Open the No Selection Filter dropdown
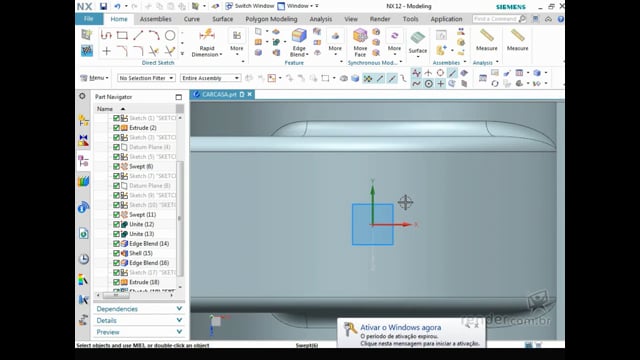The width and height of the screenshot is (640, 360). pyautogui.click(x=146, y=78)
